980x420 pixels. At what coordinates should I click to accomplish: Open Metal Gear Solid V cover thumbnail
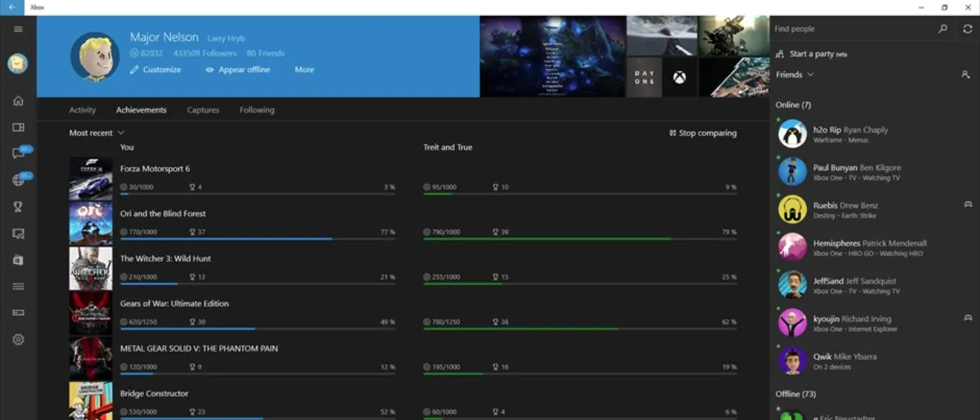click(90, 359)
